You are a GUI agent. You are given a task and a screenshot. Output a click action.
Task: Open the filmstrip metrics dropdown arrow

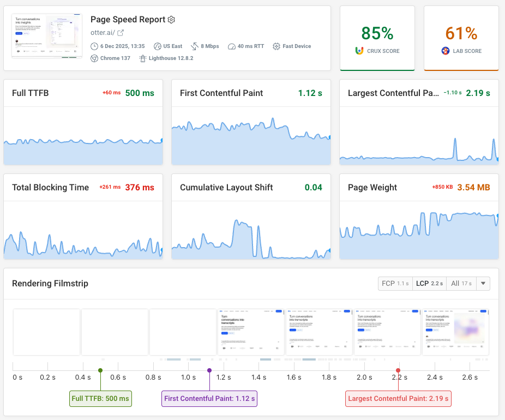pos(483,284)
